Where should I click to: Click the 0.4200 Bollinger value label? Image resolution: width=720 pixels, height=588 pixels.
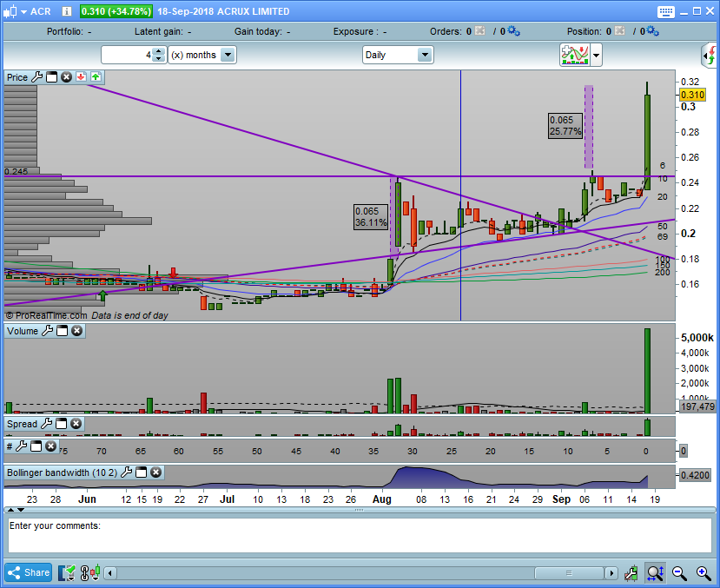695,475
